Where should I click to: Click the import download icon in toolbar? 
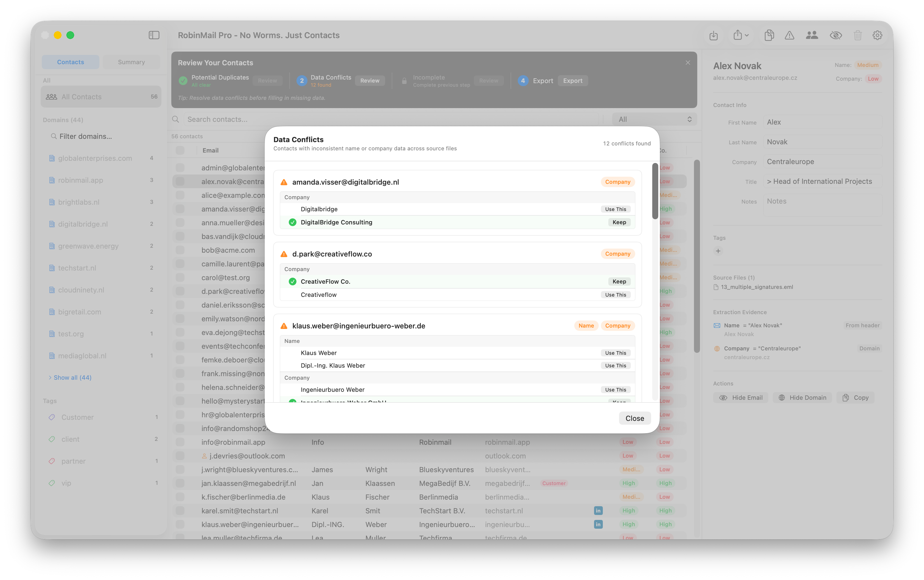(x=713, y=35)
